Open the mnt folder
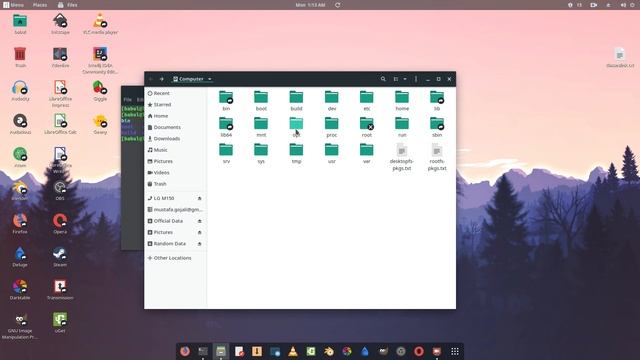The width and height of the screenshot is (640, 360). pos(261,127)
